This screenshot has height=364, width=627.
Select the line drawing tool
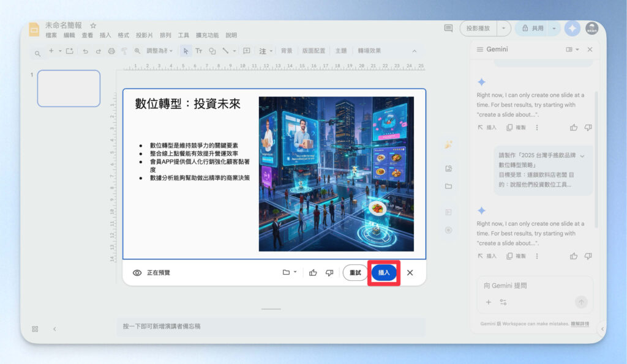[226, 51]
